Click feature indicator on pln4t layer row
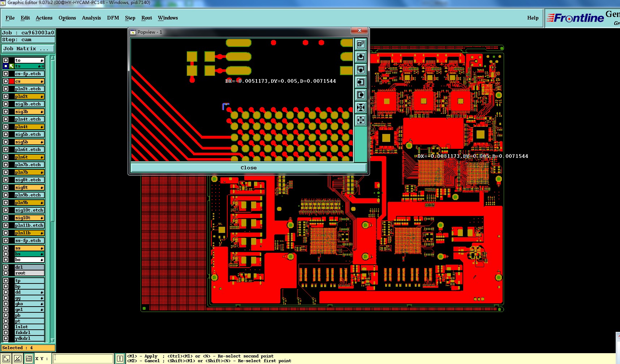Screen dimensions: 620x364 42,127
